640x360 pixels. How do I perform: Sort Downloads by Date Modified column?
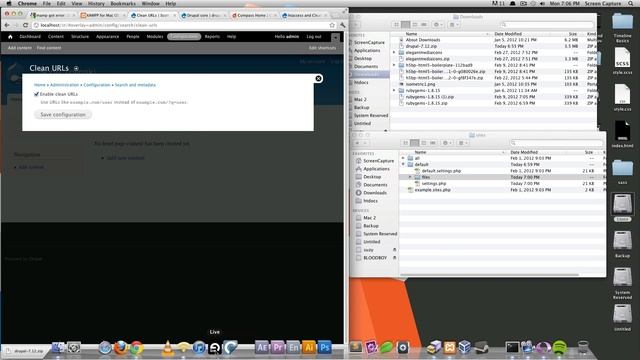click(508, 34)
